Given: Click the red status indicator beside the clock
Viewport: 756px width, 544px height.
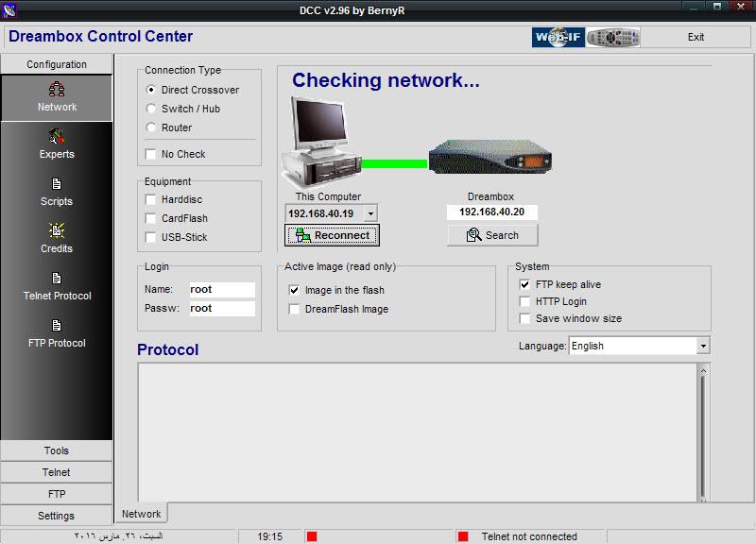Looking at the screenshot, I should [x=312, y=536].
